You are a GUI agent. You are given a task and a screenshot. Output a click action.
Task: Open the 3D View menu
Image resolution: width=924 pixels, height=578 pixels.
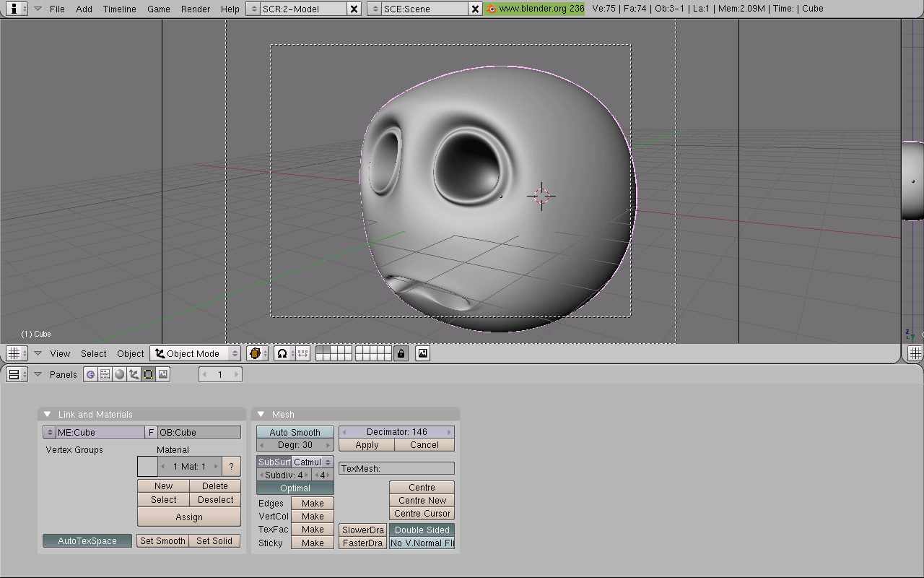[60, 353]
